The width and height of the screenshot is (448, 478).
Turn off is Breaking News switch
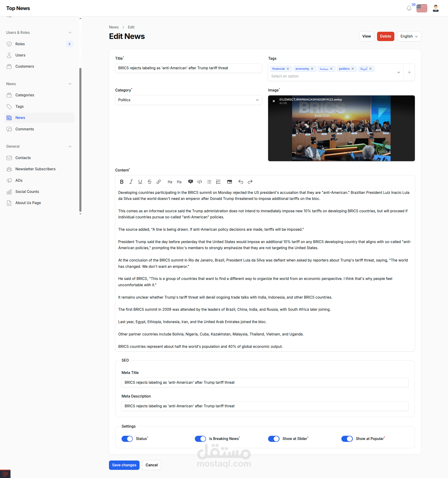[x=200, y=439]
